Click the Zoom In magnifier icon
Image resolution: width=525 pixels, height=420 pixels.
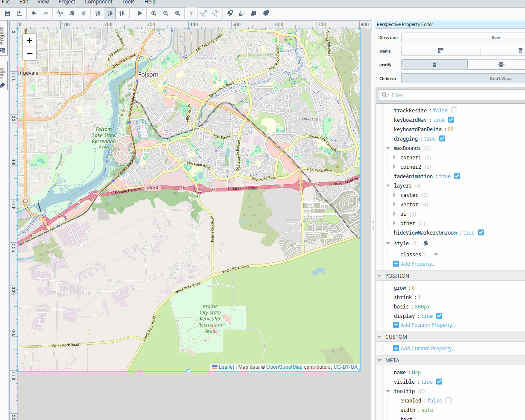click(154, 13)
